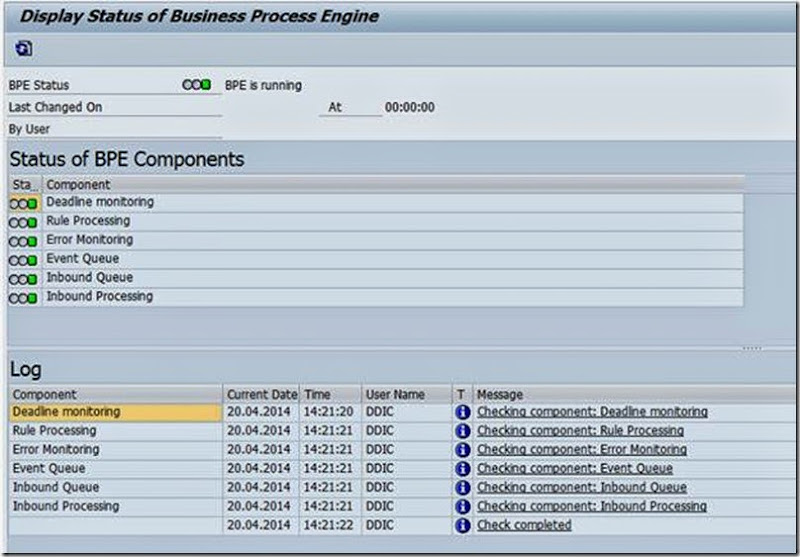Click the time cell '14:21:22' in Log

pyautogui.click(x=329, y=525)
